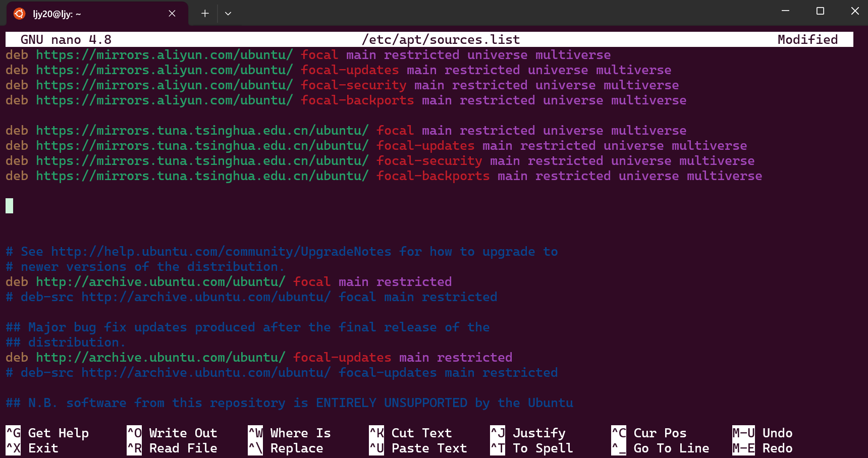868x458 pixels.
Task: Click the ^C Cur Pos shortcut
Action: (x=649, y=433)
